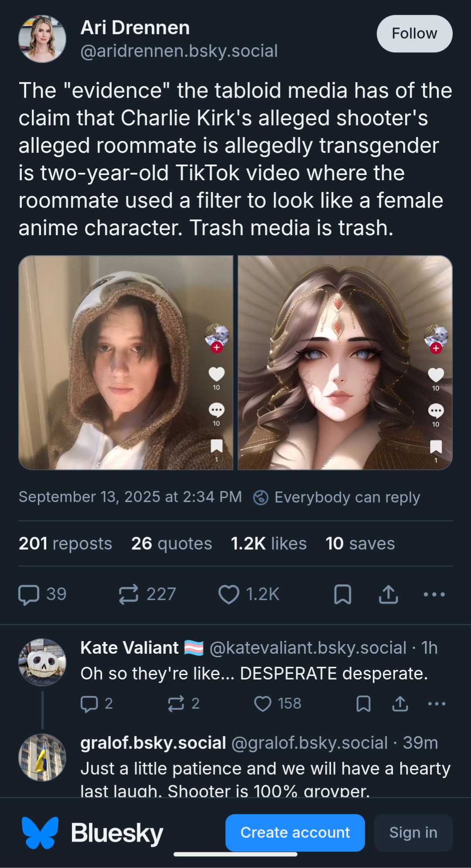
Task: View the 26 quotes list
Action: pyautogui.click(x=172, y=544)
